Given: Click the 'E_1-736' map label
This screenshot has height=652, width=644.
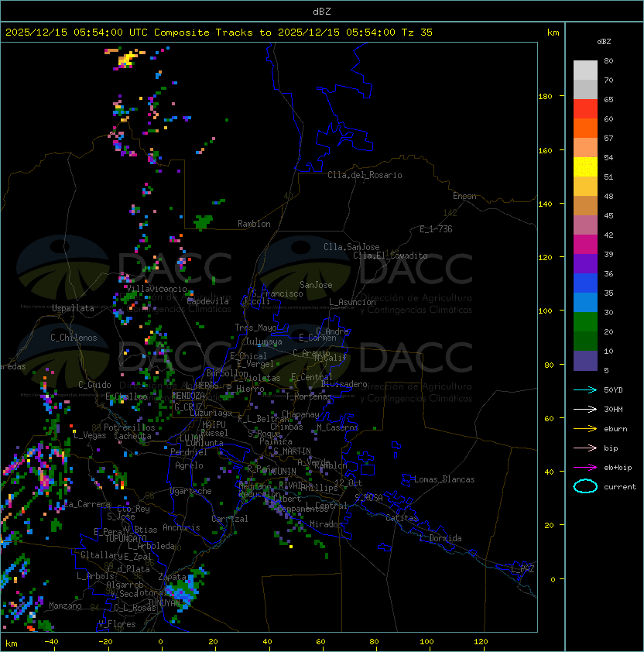Looking at the screenshot, I should click(436, 229).
